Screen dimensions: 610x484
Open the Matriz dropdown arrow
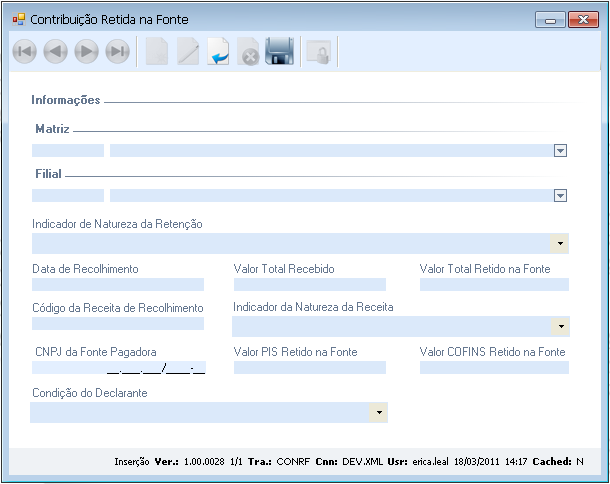(560, 151)
